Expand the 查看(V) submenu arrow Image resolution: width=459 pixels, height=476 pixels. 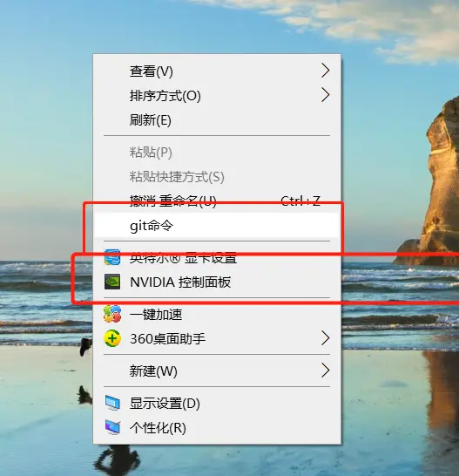pos(325,71)
